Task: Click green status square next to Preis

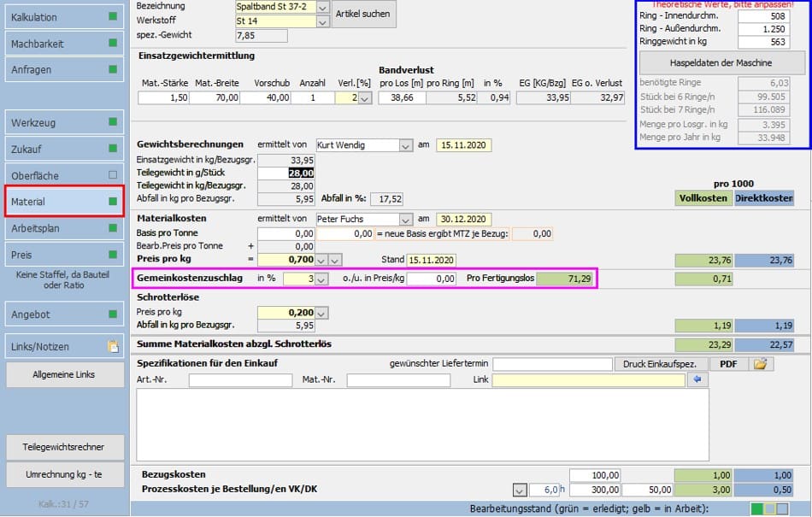Action: (113, 256)
